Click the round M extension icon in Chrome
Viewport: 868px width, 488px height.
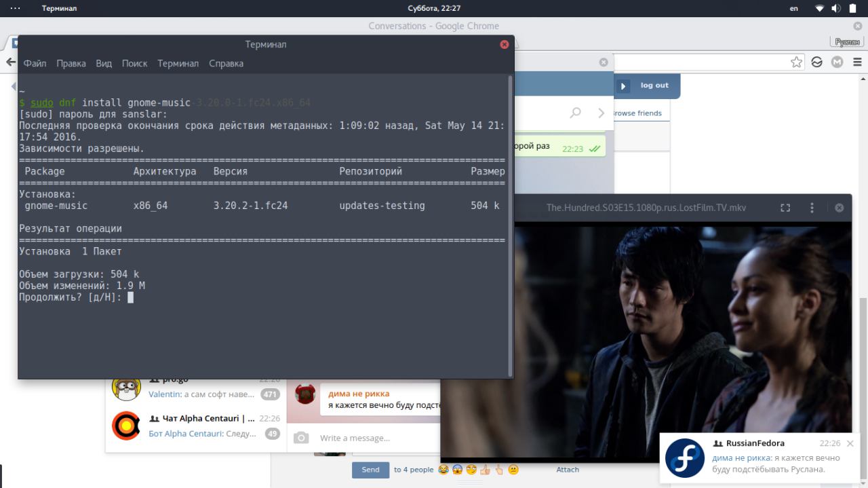pos(837,62)
